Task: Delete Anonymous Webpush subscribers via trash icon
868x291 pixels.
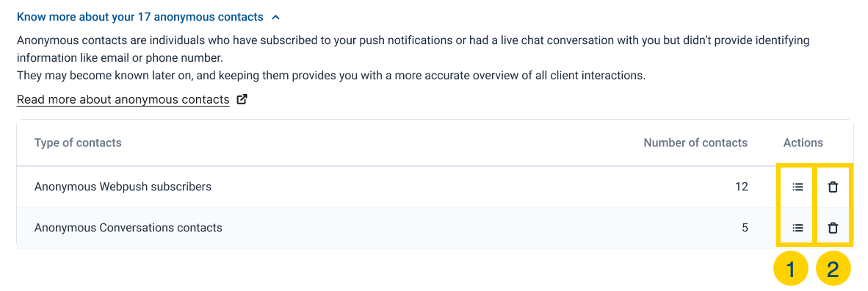Action: [833, 187]
